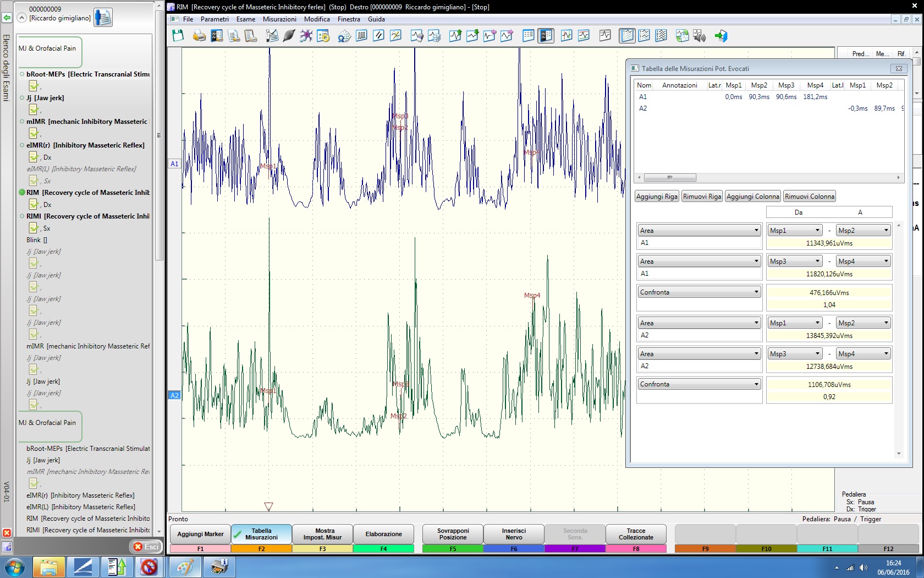Toggle Tabella Misurazioni F2 button
This screenshot has height=578, width=924.
pos(261,534)
